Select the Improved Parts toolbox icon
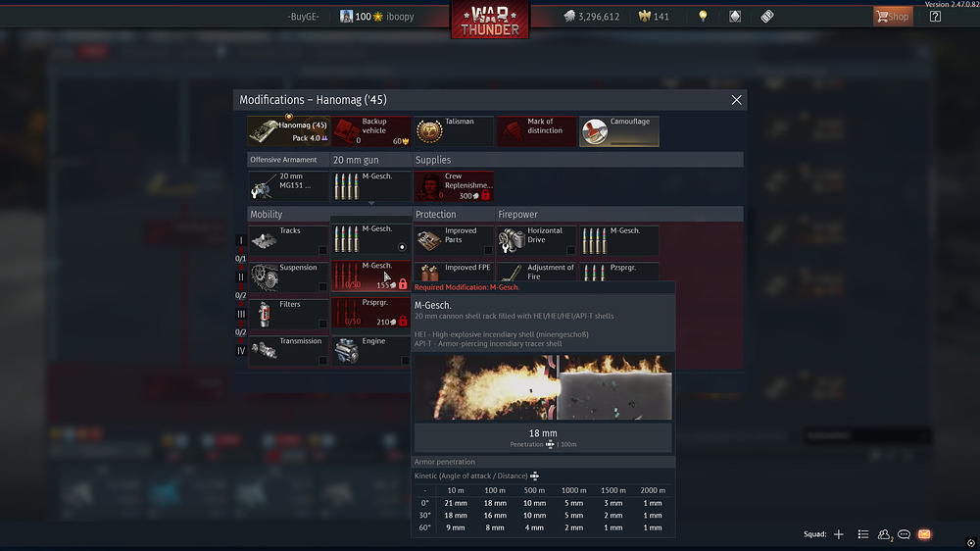 [429, 241]
